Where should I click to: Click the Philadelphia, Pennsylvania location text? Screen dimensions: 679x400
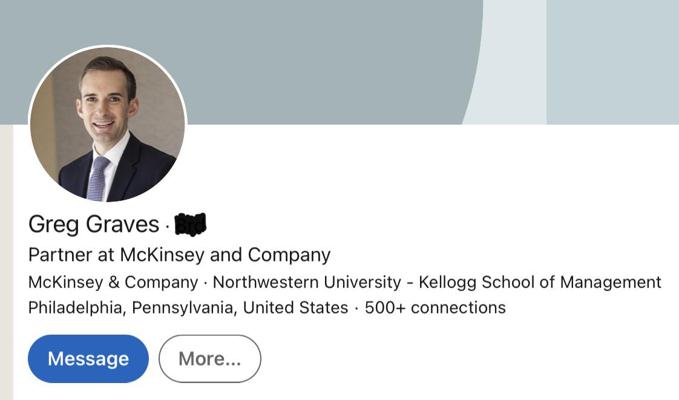(132, 308)
